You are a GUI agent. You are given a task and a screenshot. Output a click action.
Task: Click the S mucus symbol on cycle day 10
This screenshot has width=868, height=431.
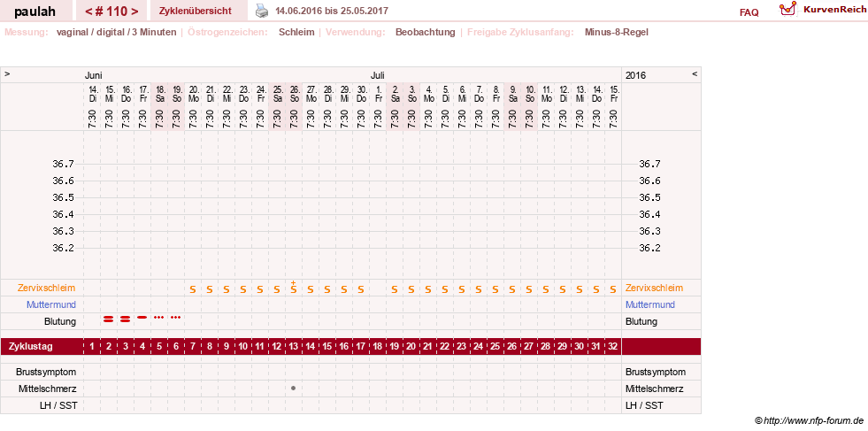[x=243, y=289]
